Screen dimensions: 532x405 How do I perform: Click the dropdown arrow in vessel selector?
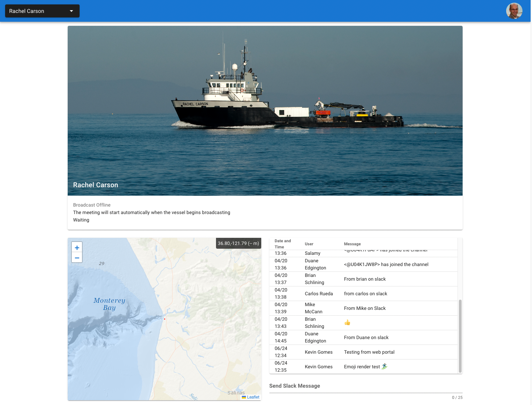tap(71, 11)
